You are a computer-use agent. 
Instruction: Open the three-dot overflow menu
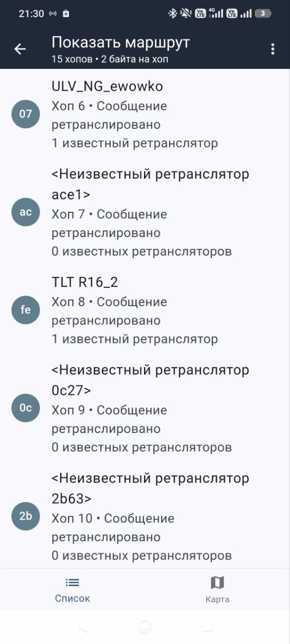tap(272, 49)
